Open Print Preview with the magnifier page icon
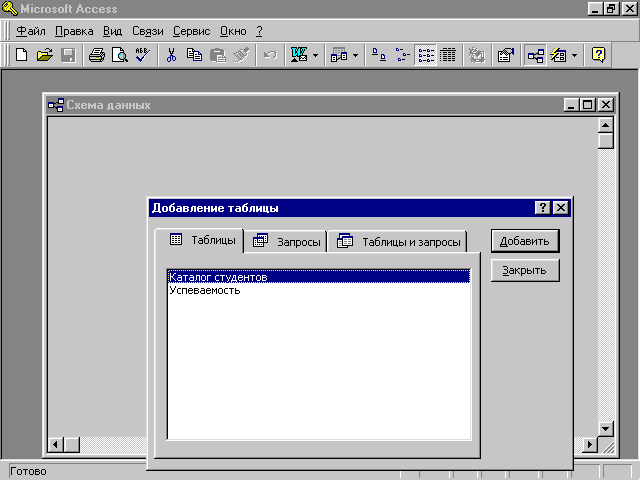 pyautogui.click(x=120, y=55)
